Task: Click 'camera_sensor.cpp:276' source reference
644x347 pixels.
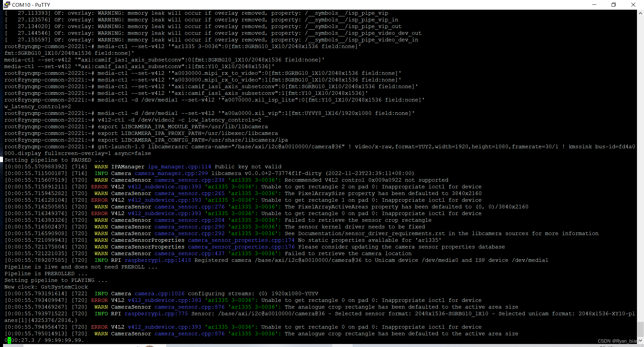Action: [190, 207]
